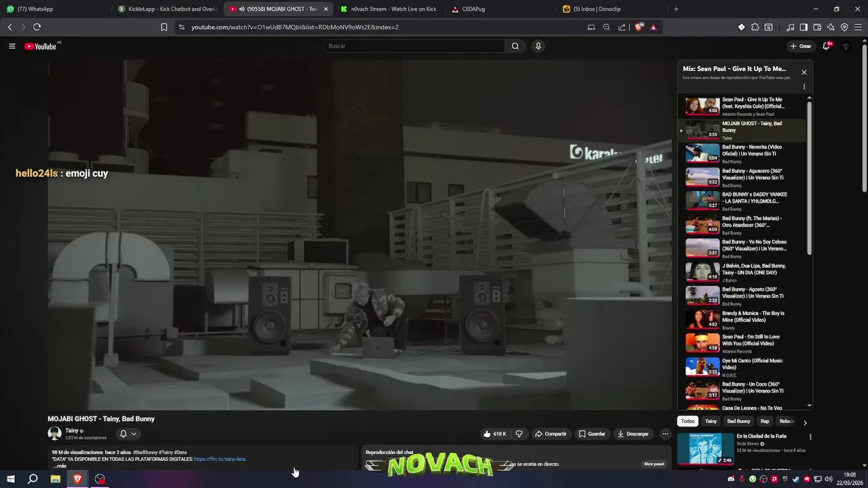Open the Mix playlist three-dot options menu
Screen dimensions: 868x488
(804, 87)
